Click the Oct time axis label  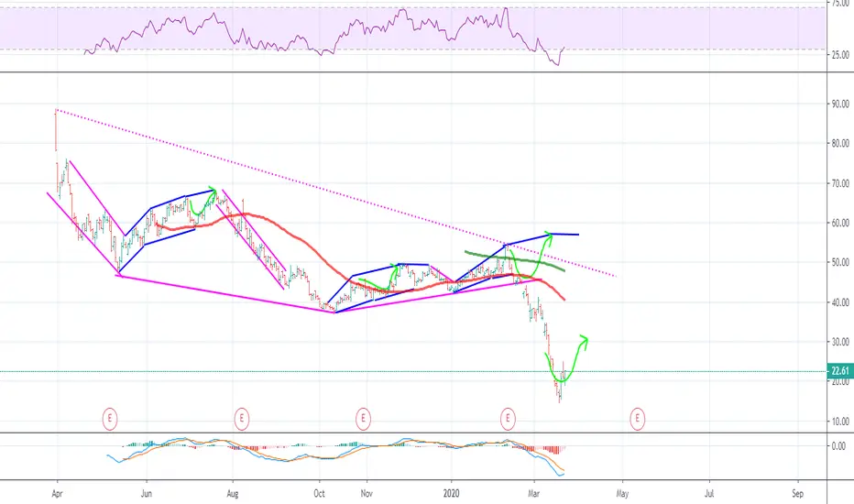pos(319,494)
